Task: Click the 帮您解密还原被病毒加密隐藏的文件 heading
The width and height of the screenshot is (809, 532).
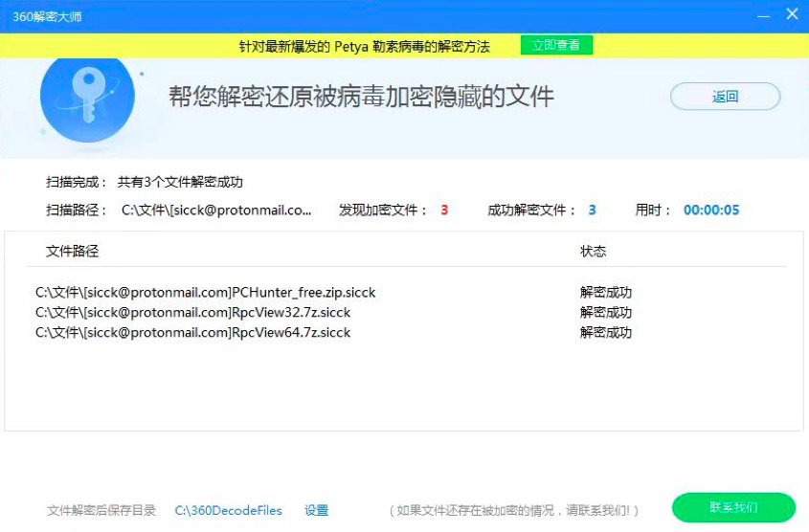Action: pos(362,97)
